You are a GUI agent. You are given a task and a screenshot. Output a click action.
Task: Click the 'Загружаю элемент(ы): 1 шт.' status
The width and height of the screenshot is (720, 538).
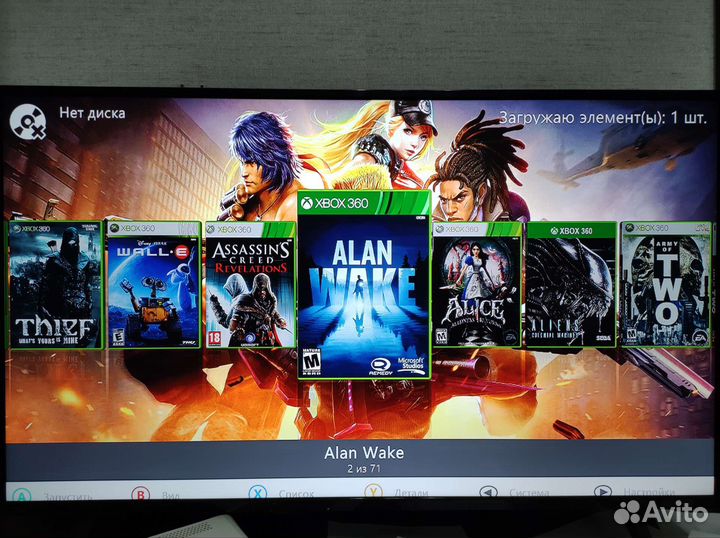tap(602, 118)
